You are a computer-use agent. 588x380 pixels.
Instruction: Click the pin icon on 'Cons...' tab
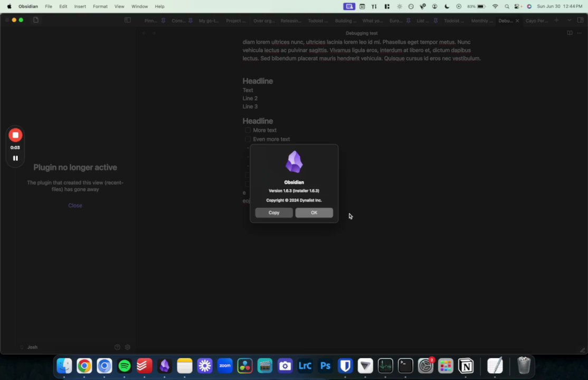[191, 21]
